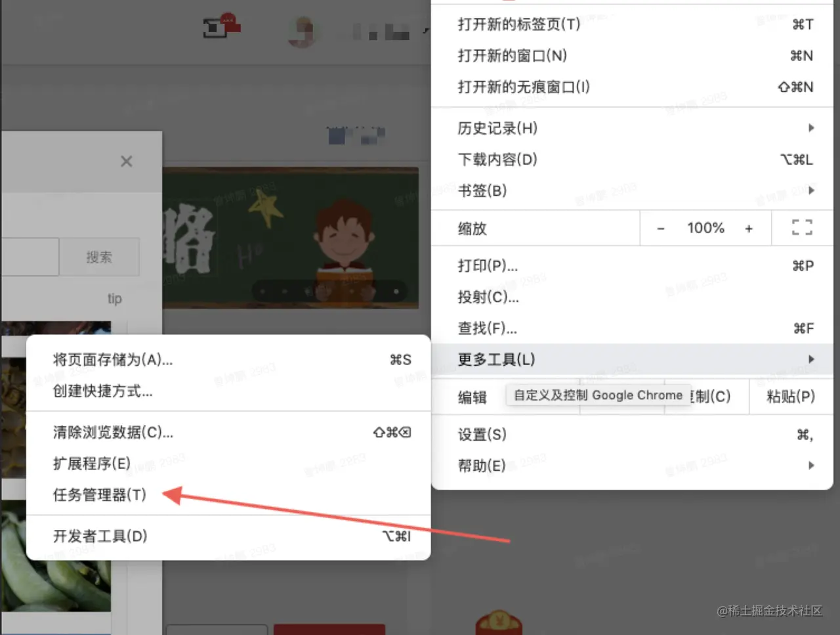Close the left panel with X icon
Viewport: 840px width, 635px height.
tap(127, 162)
